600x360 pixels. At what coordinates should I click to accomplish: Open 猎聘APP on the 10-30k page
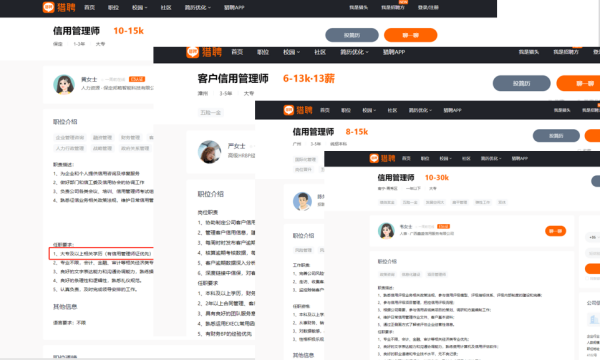pos(520,158)
